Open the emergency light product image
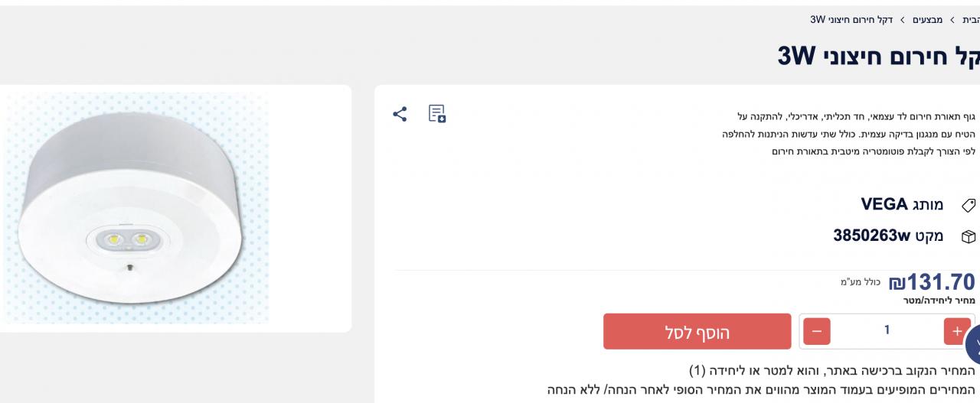This screenshot has width=980, height=403. click(134, 208)
